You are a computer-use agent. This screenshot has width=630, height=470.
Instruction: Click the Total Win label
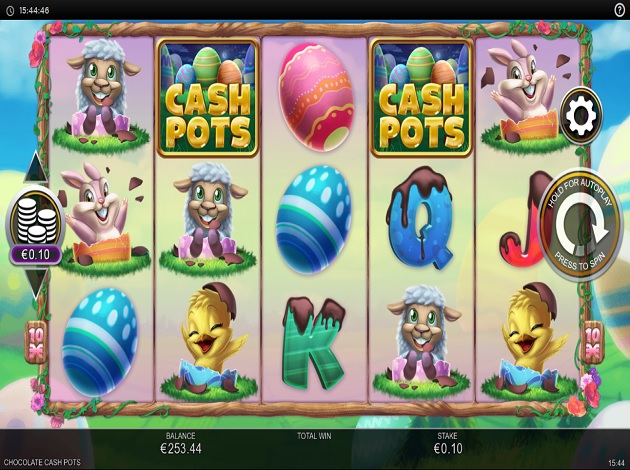tap(314, 435)
